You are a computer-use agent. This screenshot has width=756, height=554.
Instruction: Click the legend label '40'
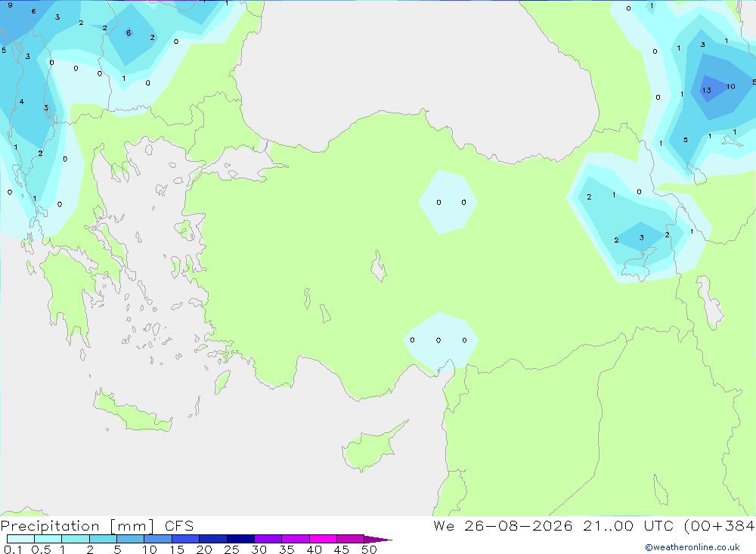pyautogui.click(x=314, y=549)
